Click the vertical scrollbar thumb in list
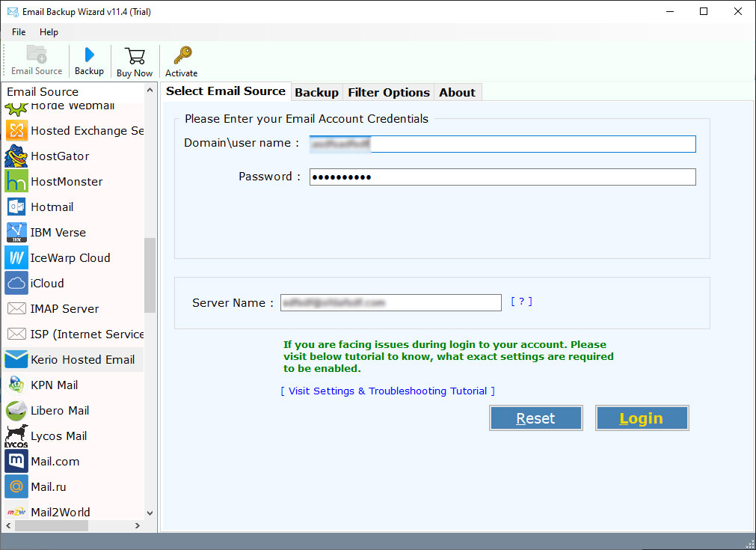Screen dimensions: 756x550 (x=150, y=275)
